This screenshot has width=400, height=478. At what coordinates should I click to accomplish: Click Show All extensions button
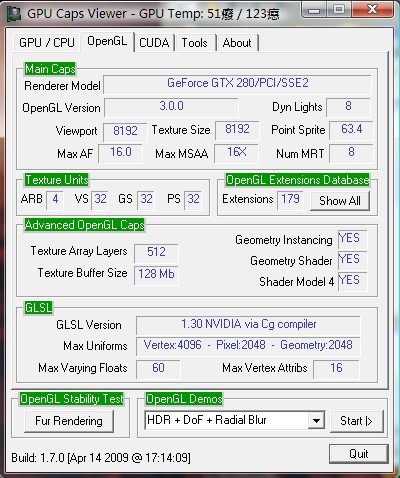pyautogui.click(x=340, y=201)
